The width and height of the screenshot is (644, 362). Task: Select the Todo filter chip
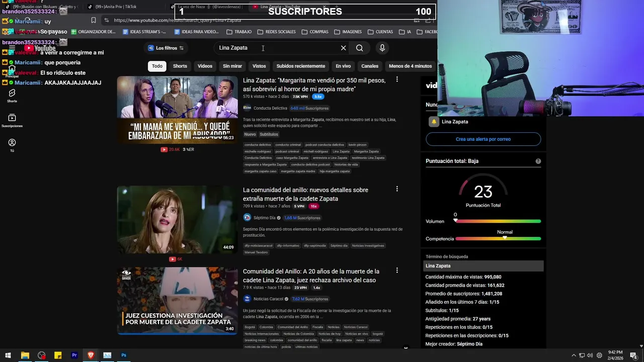[x=157, y=66]
